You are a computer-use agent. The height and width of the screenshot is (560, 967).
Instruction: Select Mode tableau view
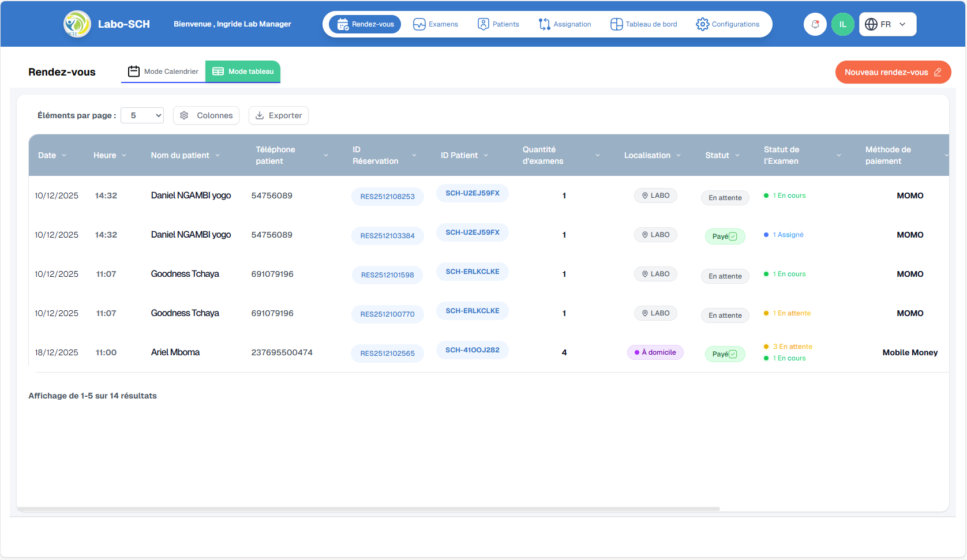pos(243,72)
